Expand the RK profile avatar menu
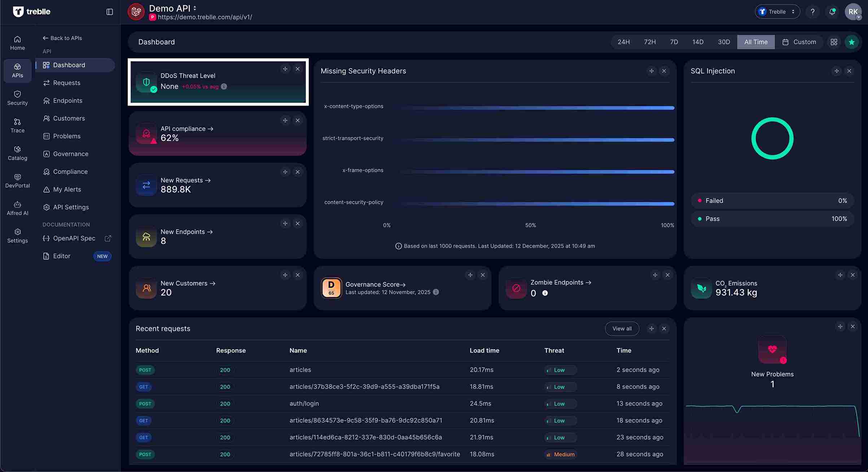This screenshot has height=472, width=868. click(853, 11)
